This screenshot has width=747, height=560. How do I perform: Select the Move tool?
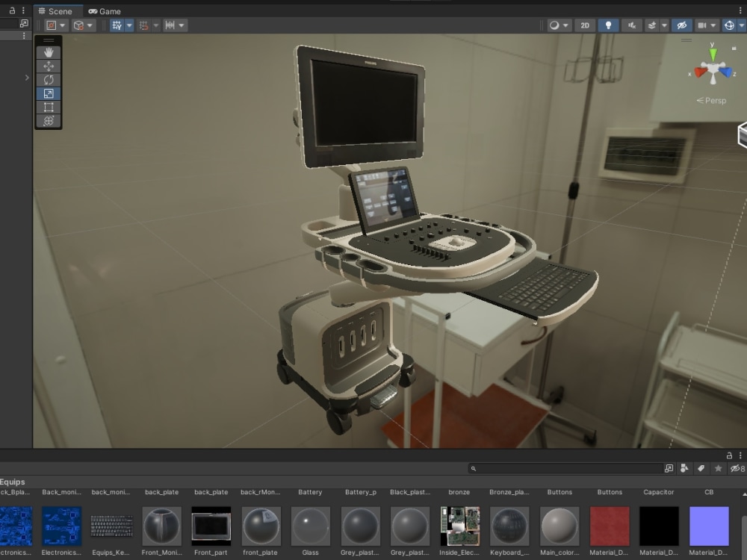(48, 66)
